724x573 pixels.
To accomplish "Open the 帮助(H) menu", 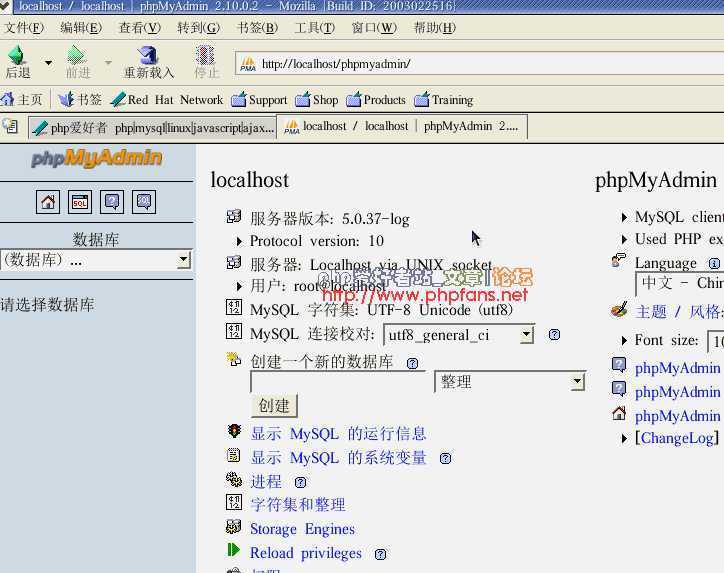I will click(x=434, y=28).
